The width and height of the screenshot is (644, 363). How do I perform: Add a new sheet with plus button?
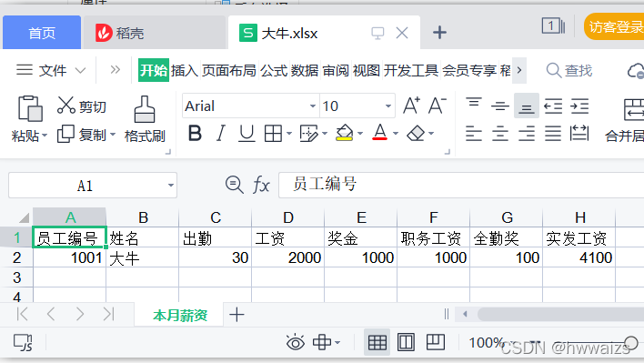coord(236,315)
